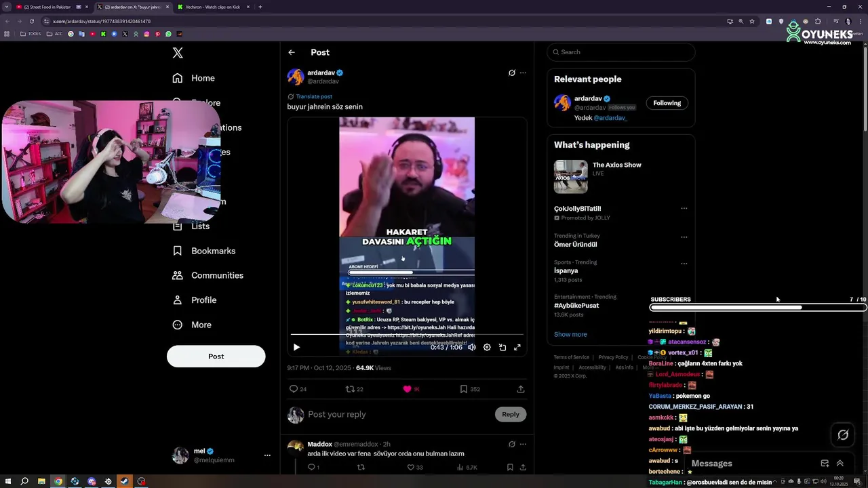The height and width of the screenshot is (488, 868).
Task: Open more options on Maddox's reply
Action: pyautogui.click(x=523, y=444)
